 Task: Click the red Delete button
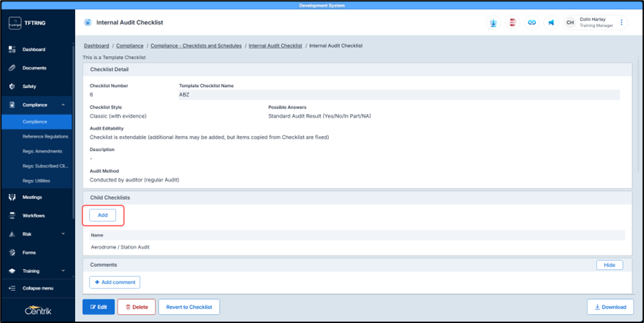(136, 307)
